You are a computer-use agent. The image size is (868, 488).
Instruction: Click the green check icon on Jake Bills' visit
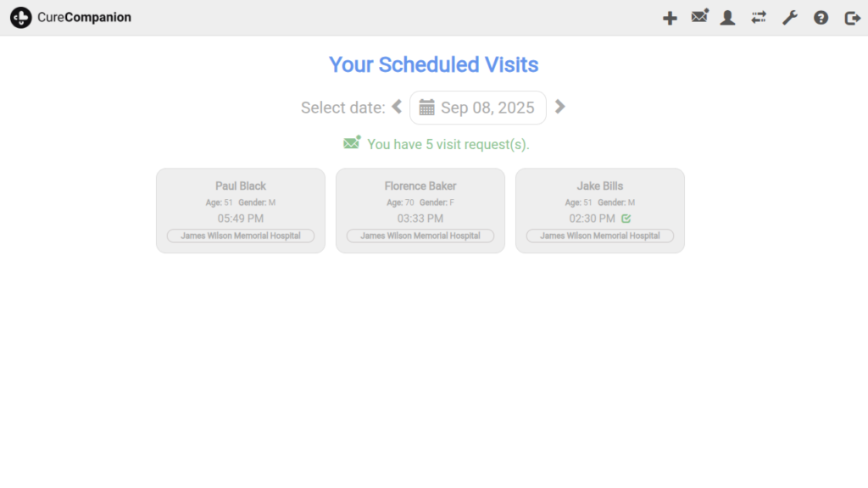coord(626,219)
